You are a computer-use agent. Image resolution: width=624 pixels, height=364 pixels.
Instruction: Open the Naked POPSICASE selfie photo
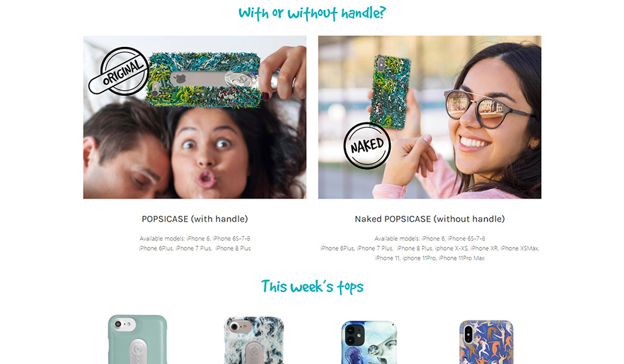click(429, 117)
